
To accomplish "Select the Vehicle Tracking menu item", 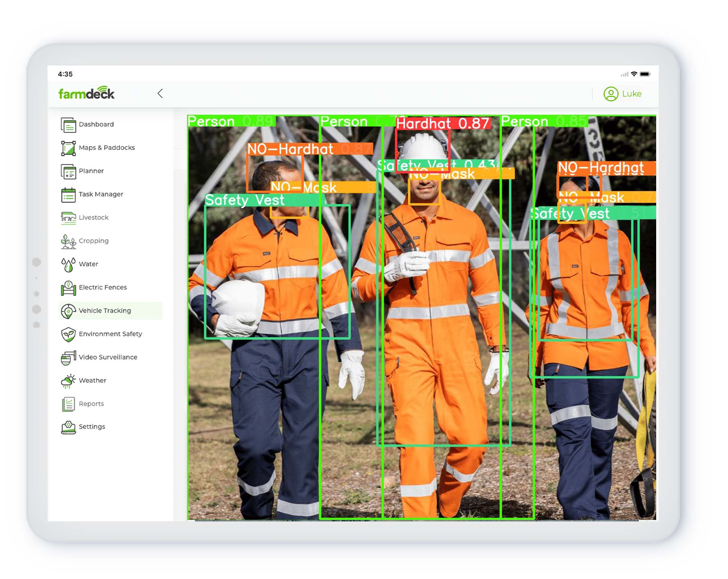I will pyautogui.click(x=104, y=311).
